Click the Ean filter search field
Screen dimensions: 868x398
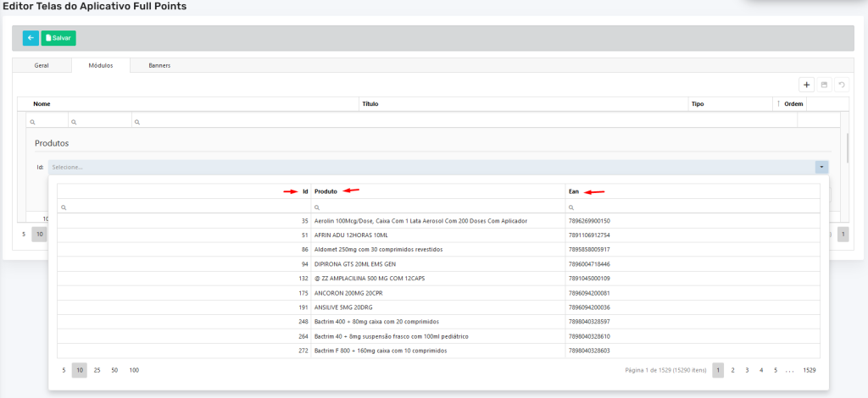click(x=693, y=207)
